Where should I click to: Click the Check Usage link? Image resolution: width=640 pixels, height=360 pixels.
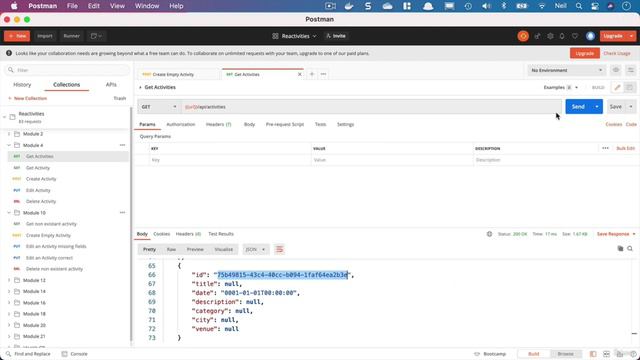(x=617, y=53)
